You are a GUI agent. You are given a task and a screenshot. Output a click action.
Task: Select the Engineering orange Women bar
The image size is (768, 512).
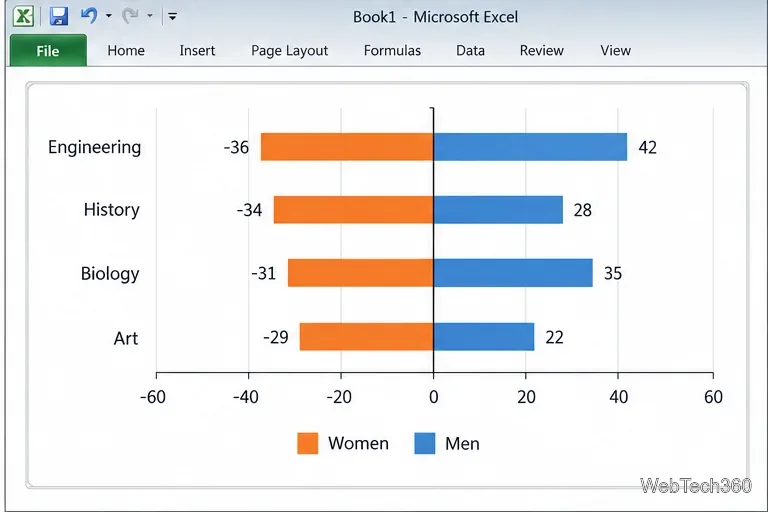pos(347,146)
